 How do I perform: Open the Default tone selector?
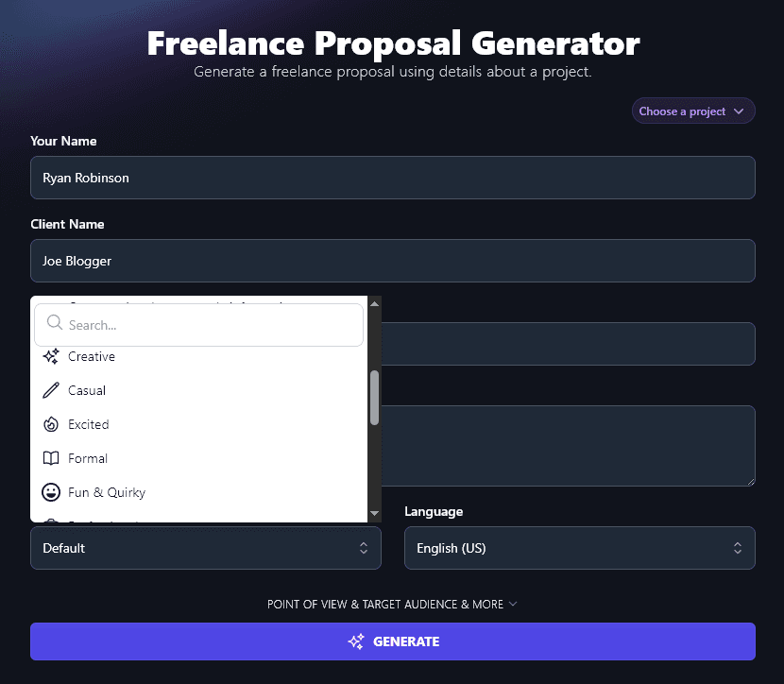pos(205,548)
